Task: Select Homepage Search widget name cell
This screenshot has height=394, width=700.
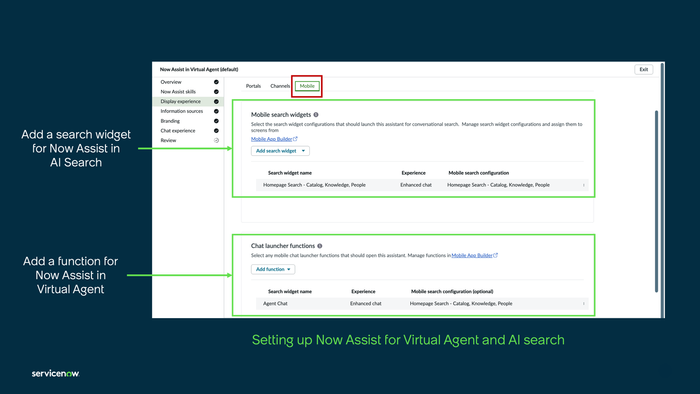Action: pyautogui.click(x=314, y=185)
